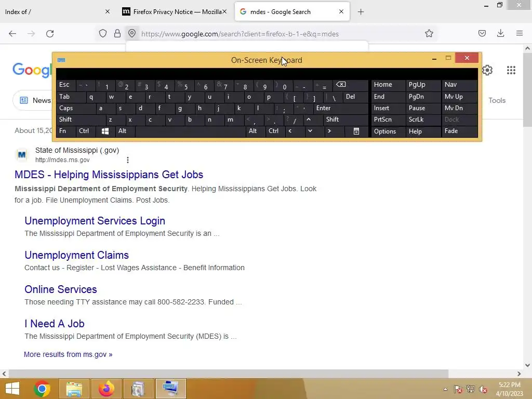Click Enter key on On-Screen Keyboard
532x399 pixels.
coord(341,108)
